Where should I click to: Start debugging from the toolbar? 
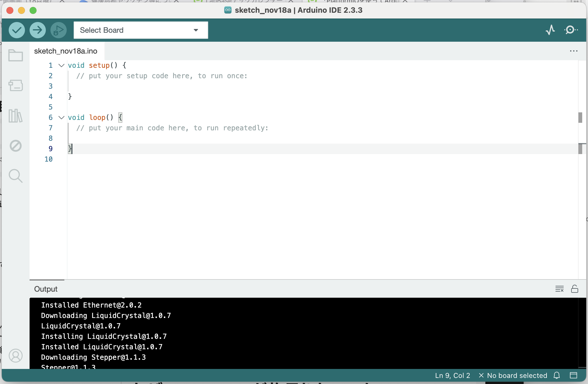click(x=58, y=30)
